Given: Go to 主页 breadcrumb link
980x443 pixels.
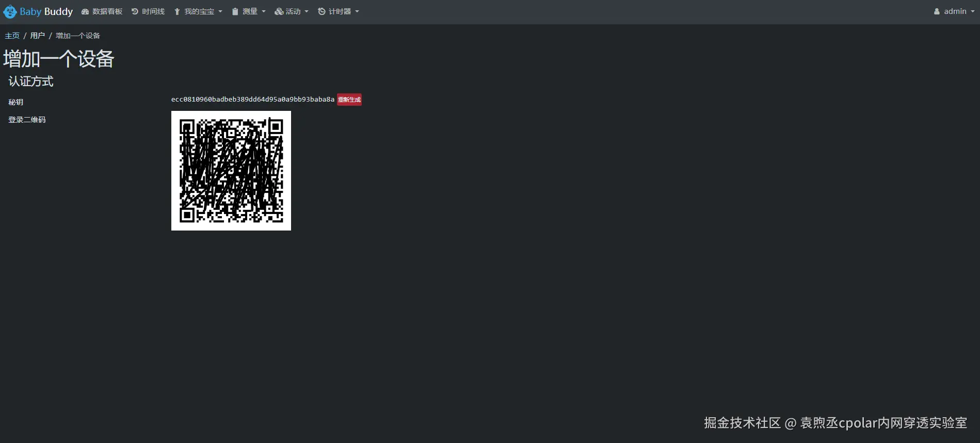Looking at the screenshot, I should pos(12,36).
